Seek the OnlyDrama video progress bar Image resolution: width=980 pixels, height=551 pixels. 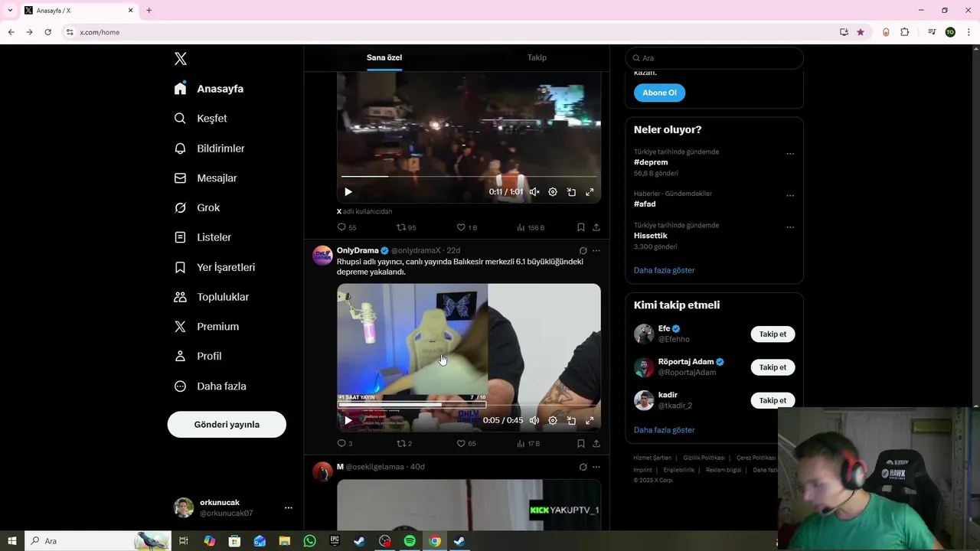pos(469,405)
